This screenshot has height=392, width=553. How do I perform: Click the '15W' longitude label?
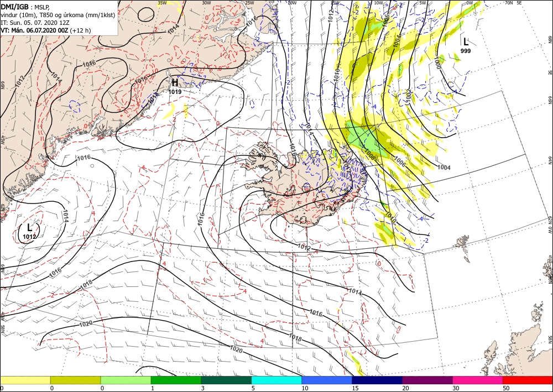pos(335,3)
